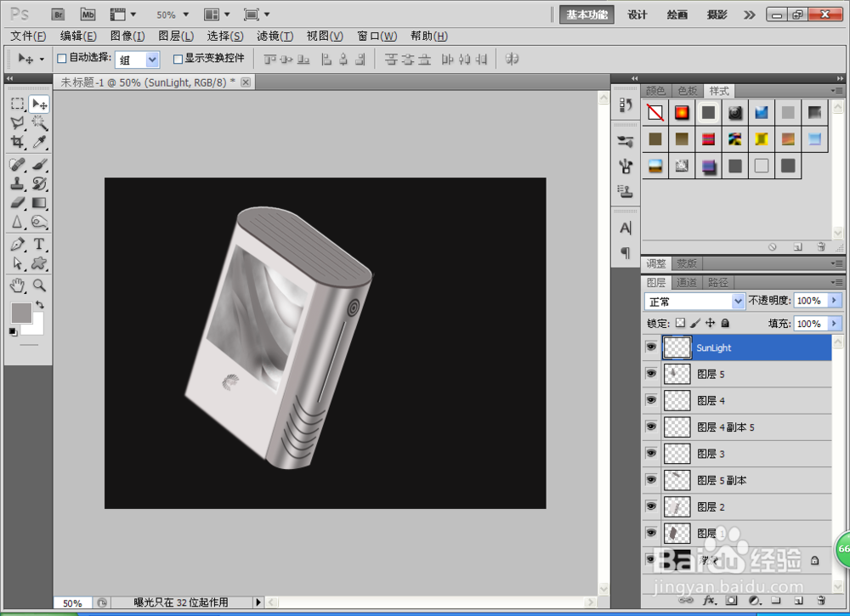Select the Path Selection tool
Image resolution: width=850 pixels, height=616 pixels.
tap(17, 263)
